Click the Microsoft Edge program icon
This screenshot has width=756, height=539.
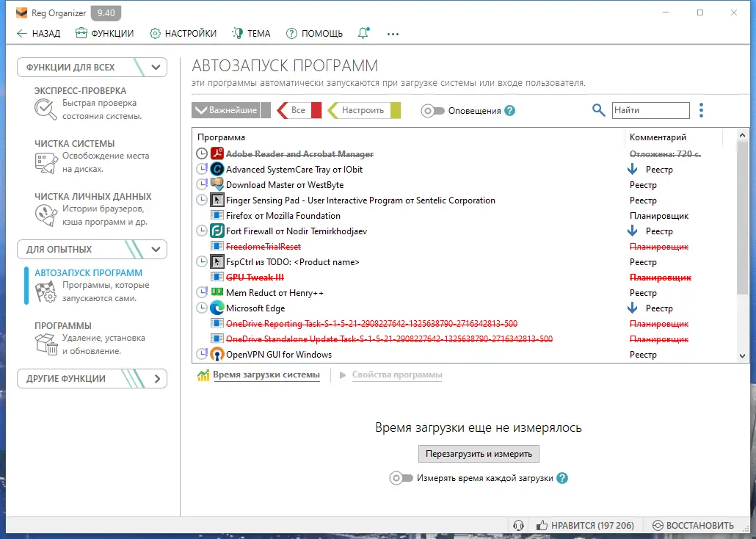217,308
